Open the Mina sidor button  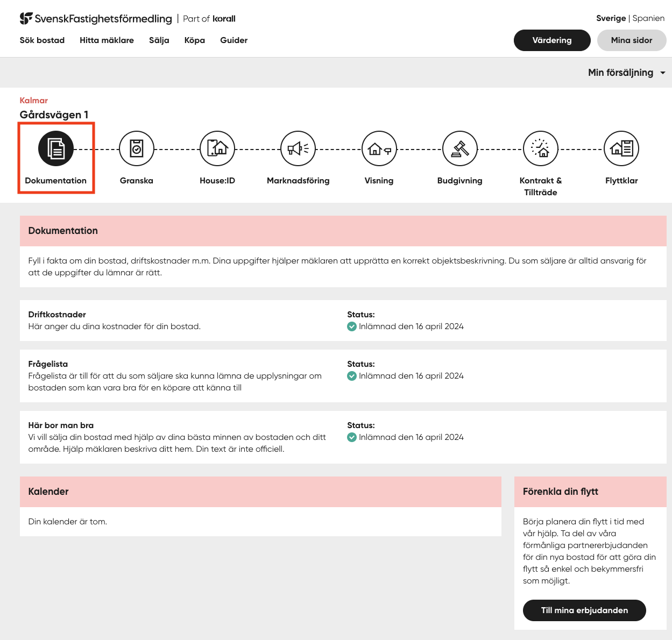tap(631, 40)
